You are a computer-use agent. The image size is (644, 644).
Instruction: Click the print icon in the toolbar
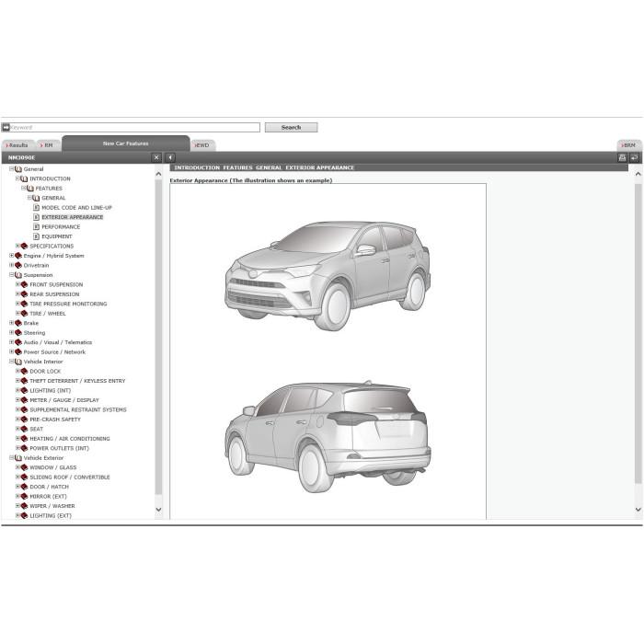click(622, 157)
